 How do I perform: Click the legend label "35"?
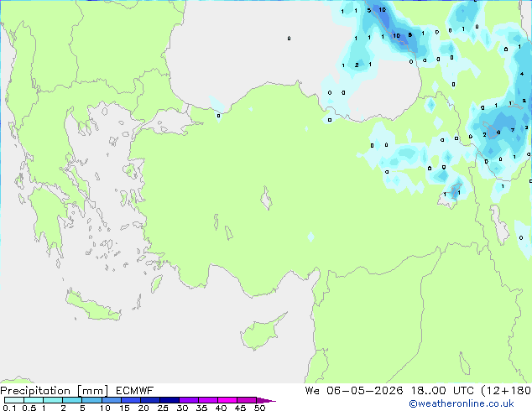coord(201,408)
